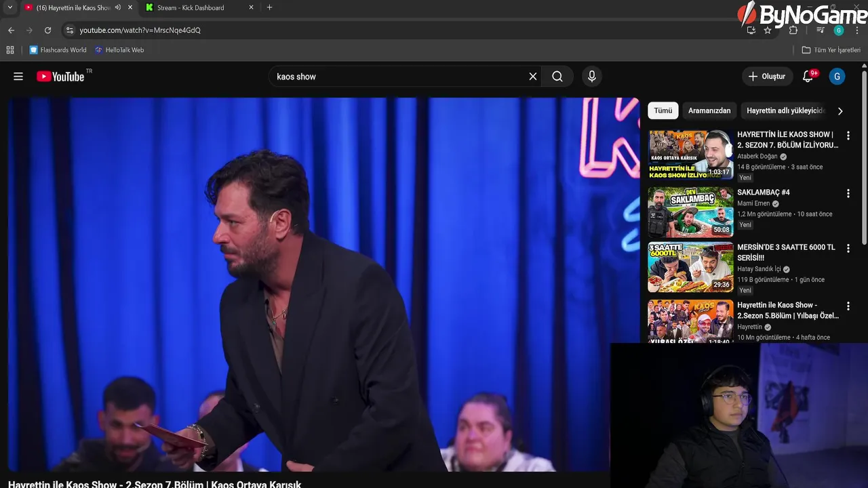Click Ataberk Doğan video thumbnail

point(690,155)
